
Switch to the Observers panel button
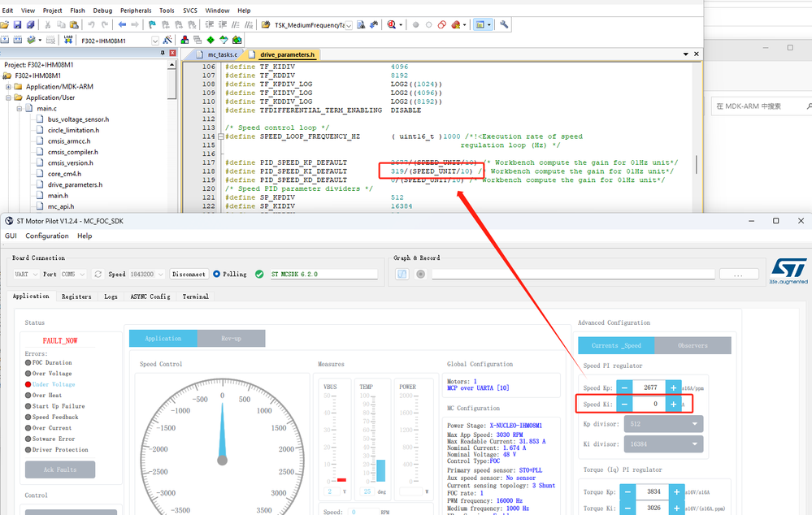point(693,346)
